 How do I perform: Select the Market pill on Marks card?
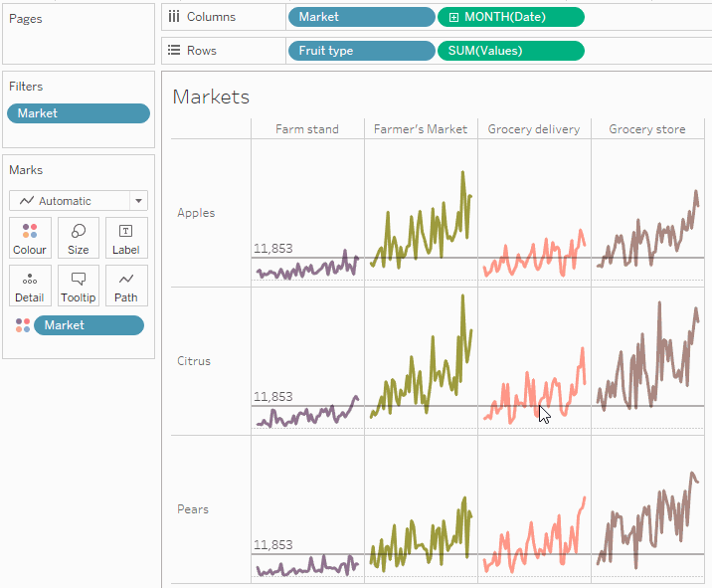pyautogui.click(x=89, y=325)
